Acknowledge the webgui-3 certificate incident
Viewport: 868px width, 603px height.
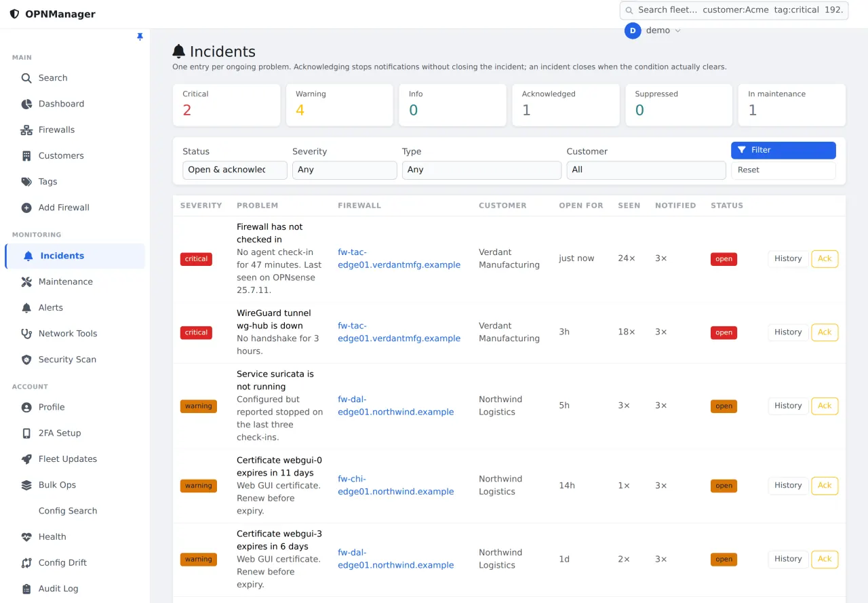825,559
